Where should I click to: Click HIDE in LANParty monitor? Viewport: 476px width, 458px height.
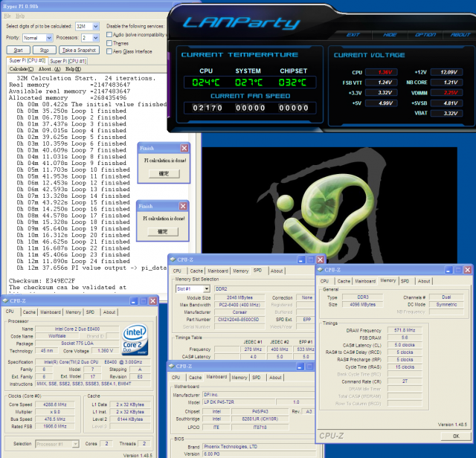coord(390,35)
